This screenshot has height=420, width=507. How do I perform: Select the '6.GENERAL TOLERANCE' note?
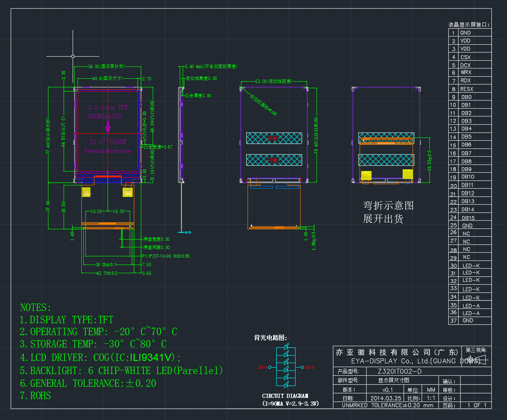click(88, 383)
